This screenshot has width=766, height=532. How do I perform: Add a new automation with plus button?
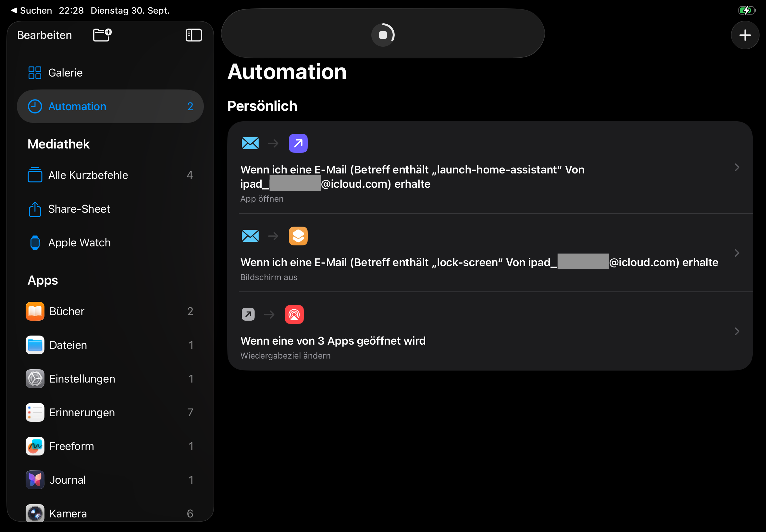coord(745,35)
